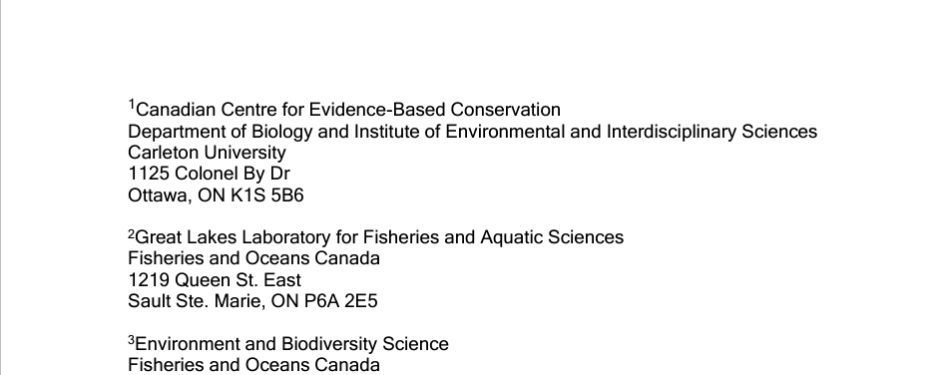This screenshot has width=950, height=375.
Task: Select the "Carleton University" line
Action: click(207, 152)
